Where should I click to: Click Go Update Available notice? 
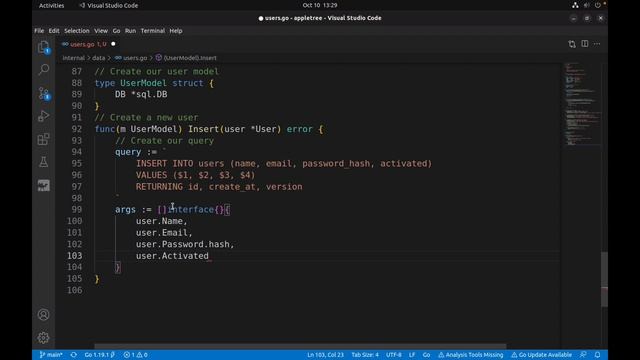coord(541,355)
